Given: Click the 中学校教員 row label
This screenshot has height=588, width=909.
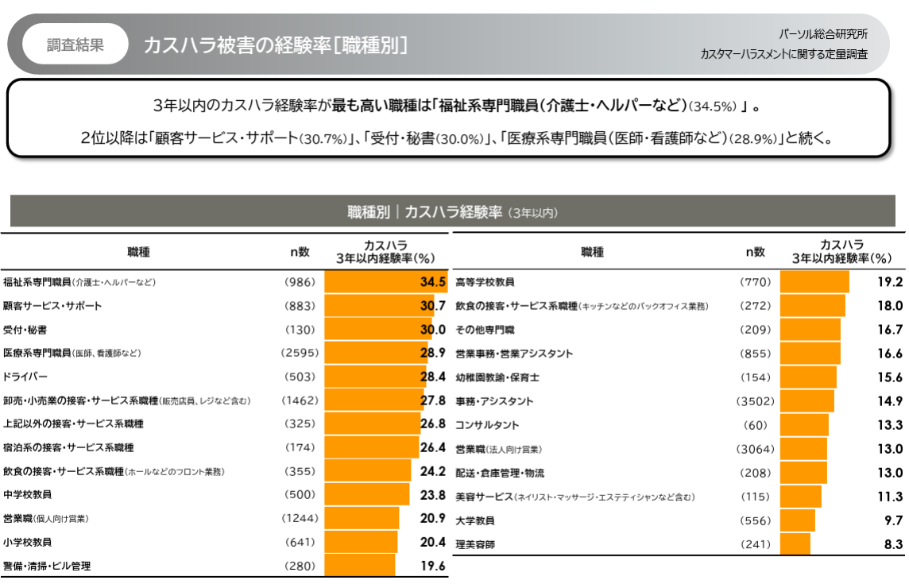Looking at the screenshot, I should pos(28,495).
